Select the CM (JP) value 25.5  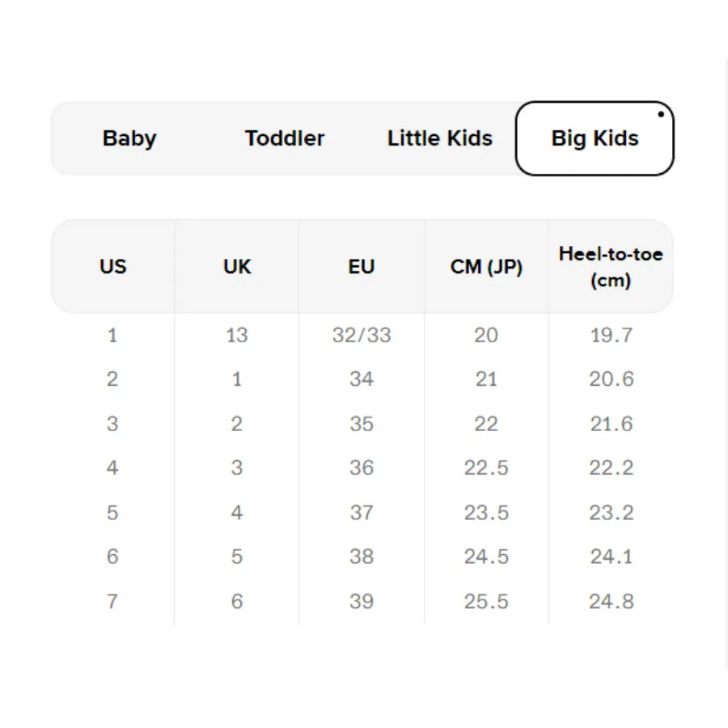(486, 601)
